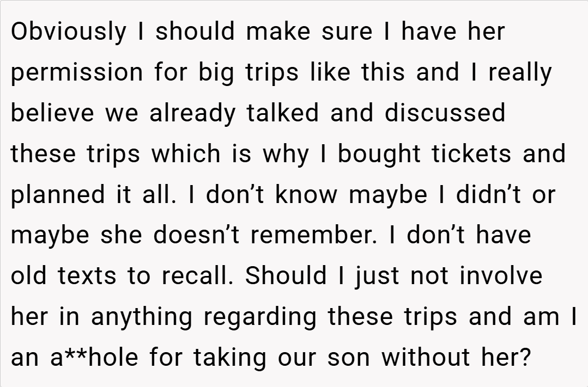The width and height of the screenshot is (588, 387).
Task: Click the word "permission" in the text
Action: [x=77, y=73]
